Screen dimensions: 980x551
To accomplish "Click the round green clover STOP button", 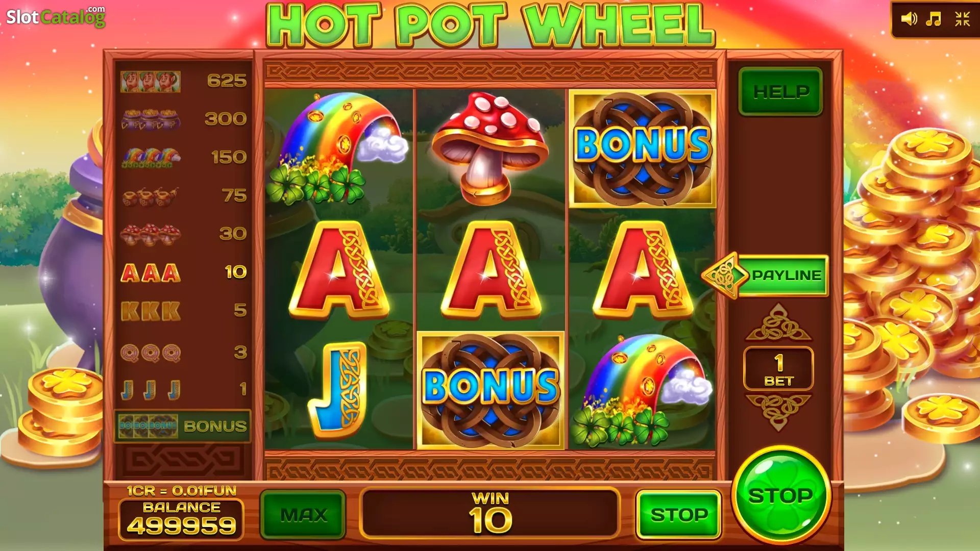I will point(781,495).
